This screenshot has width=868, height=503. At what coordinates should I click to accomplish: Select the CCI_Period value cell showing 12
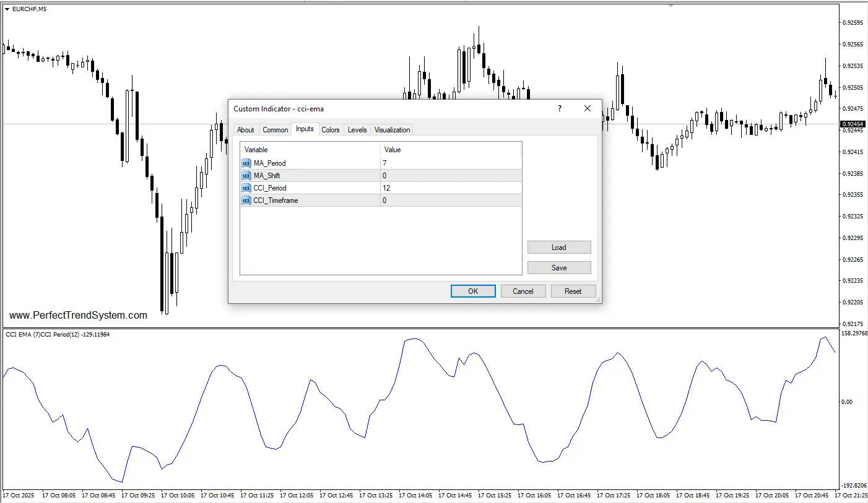(451, 188)
